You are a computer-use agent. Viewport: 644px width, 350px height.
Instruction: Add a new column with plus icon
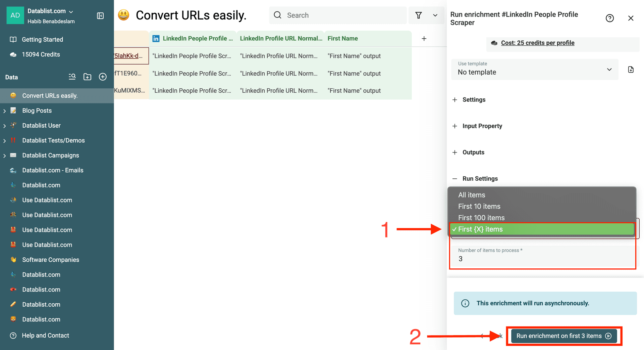[424, 39]
